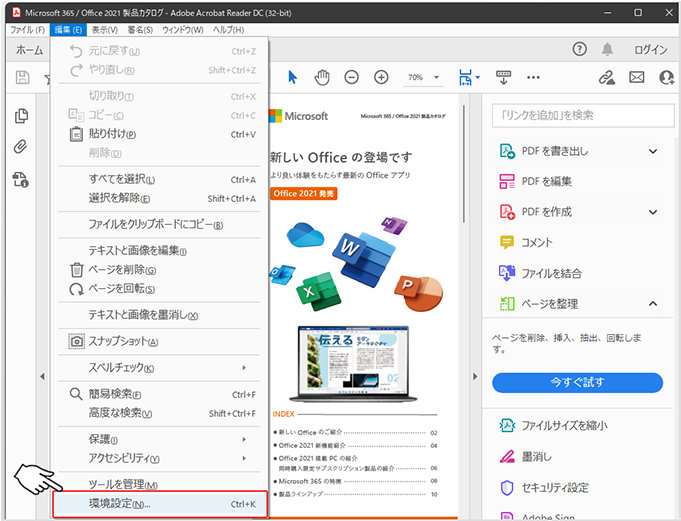681x521 pixels.
Task: Switch to the ホーム tab
Action: (x=30, y=50)
